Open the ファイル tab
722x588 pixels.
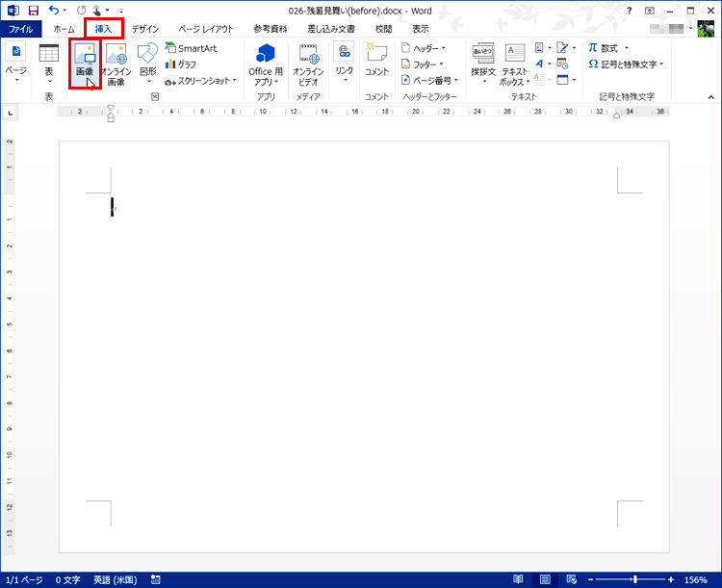tap(21, 29)
